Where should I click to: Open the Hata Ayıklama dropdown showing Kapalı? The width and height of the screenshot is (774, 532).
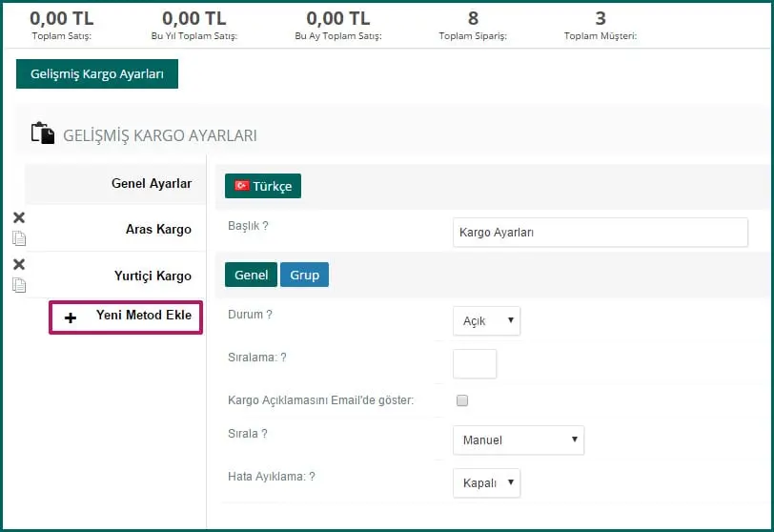[487, 483]
